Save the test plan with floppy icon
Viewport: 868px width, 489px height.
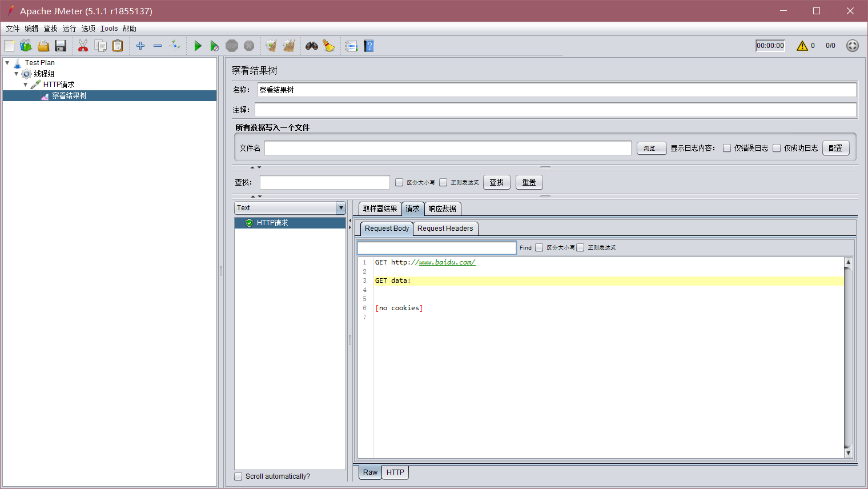pyautogui.click(x=61, y=46)
